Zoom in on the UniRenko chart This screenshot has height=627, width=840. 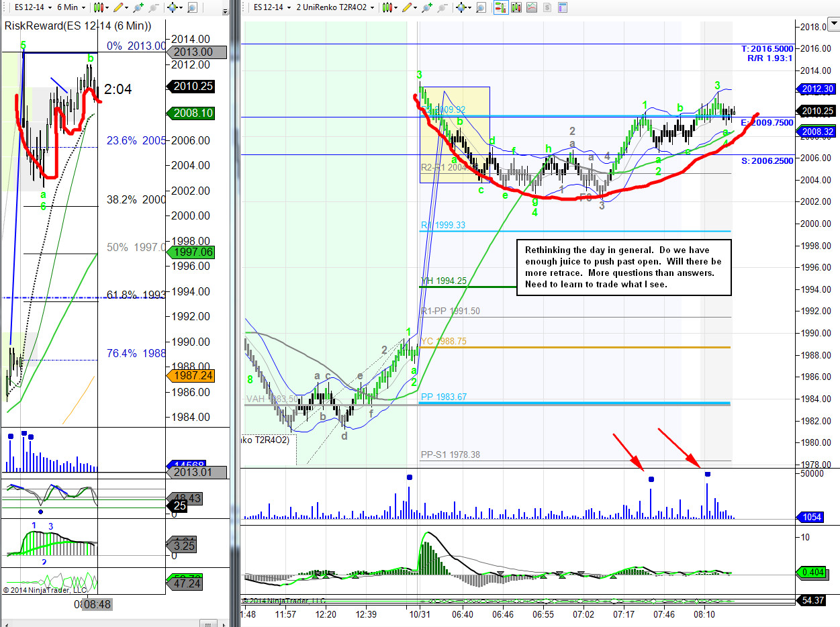(x=428, y=7)
